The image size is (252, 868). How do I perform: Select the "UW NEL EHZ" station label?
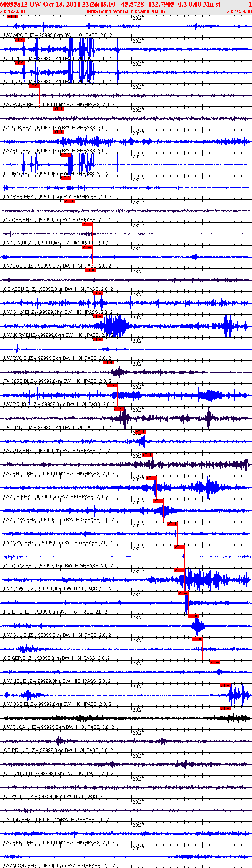(x=18, y=681)
